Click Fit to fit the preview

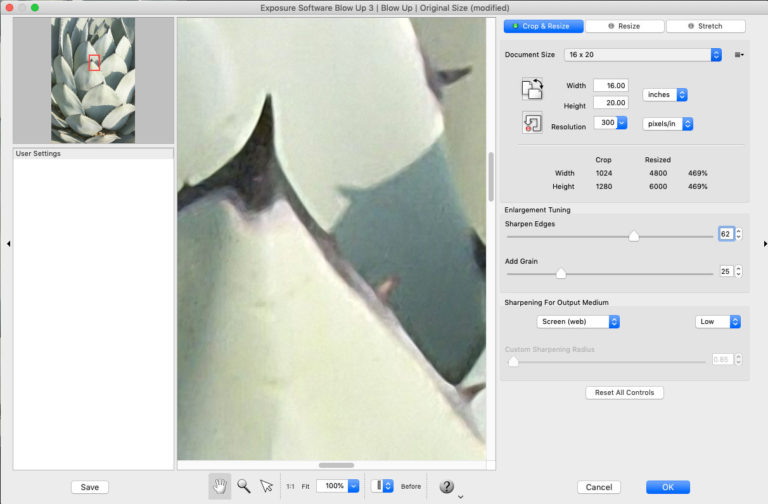tap(305, 486)
